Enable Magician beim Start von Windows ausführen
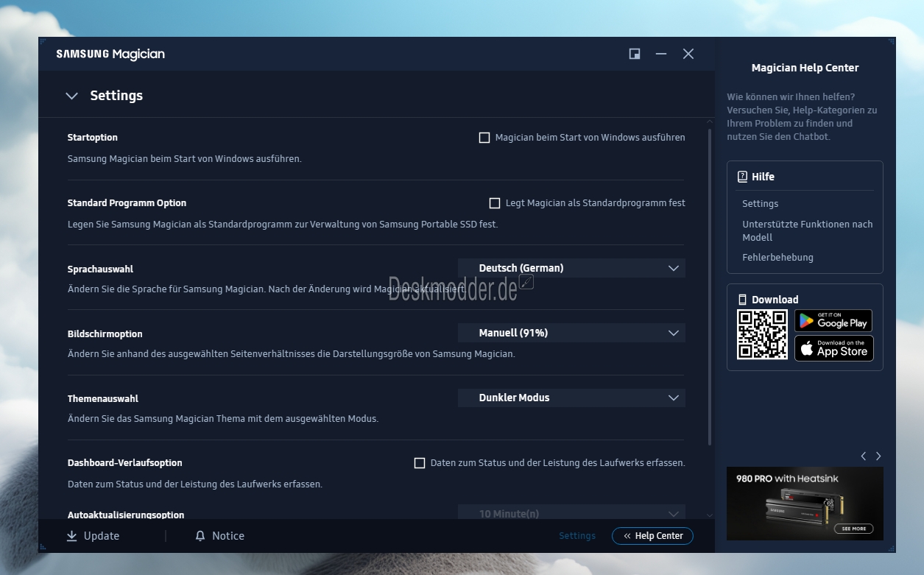The image size is (924, 575). point(484,138)
